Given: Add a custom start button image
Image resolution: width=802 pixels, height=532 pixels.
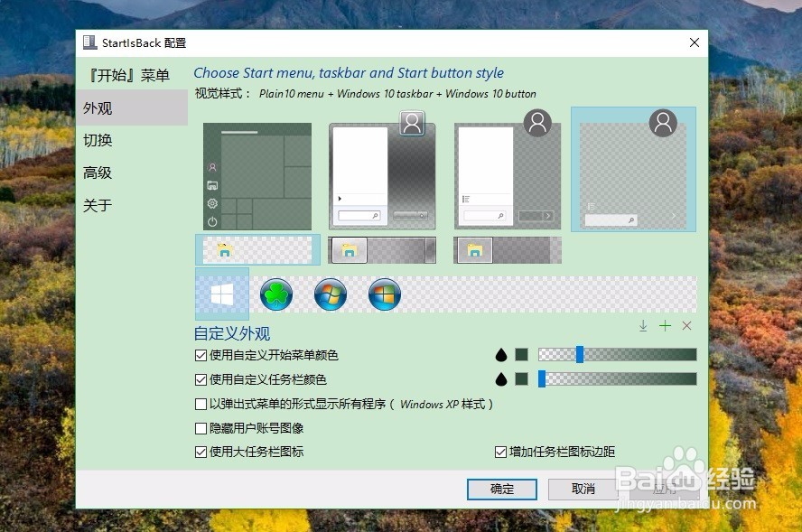Looking at the screenshot, I should [665, 326].
